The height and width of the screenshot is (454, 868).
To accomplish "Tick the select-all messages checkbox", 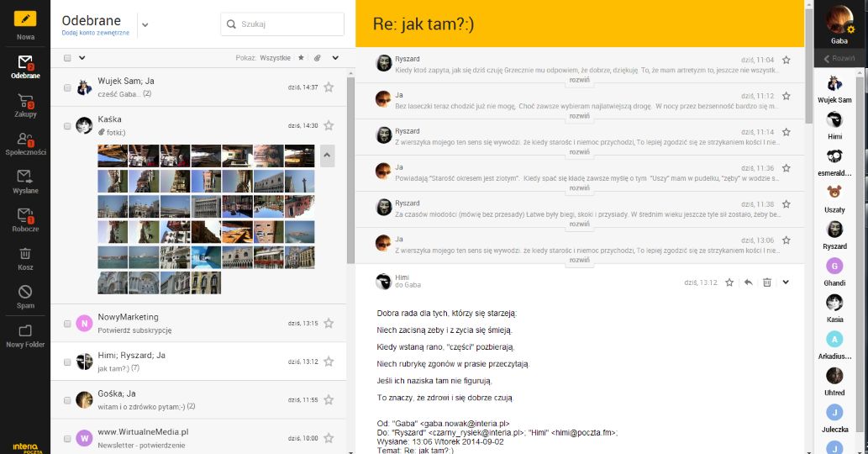I will (x=67, y=57).
